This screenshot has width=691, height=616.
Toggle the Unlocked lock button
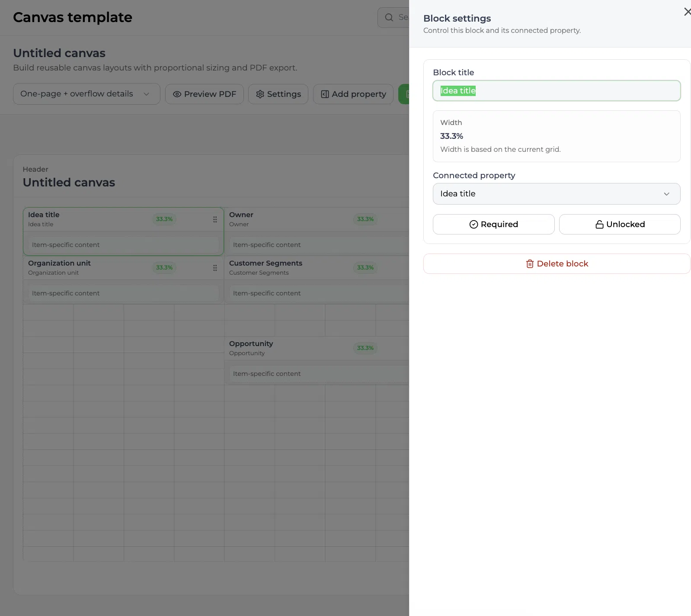click(x=620, y=224)
